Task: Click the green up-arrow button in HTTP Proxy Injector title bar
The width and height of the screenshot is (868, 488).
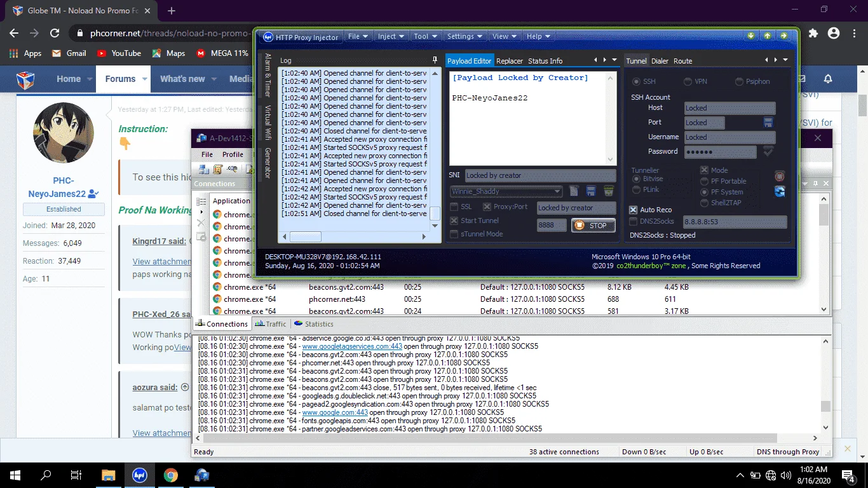Action: coord(768,36)
